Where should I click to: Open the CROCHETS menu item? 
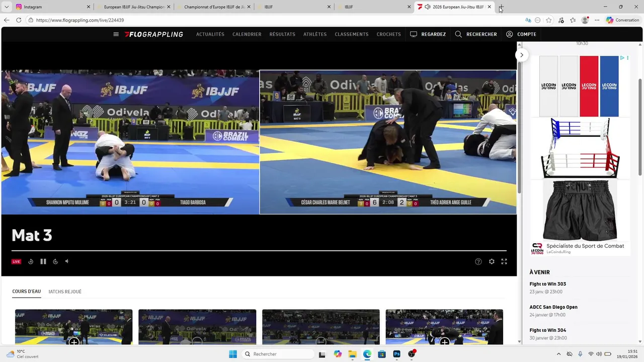click(x=389, y=34)
